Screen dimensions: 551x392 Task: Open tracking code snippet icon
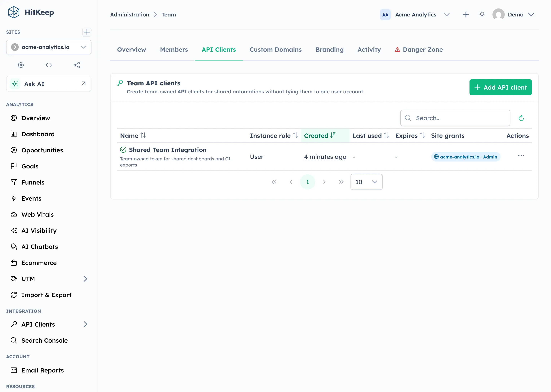pos(49,65)
